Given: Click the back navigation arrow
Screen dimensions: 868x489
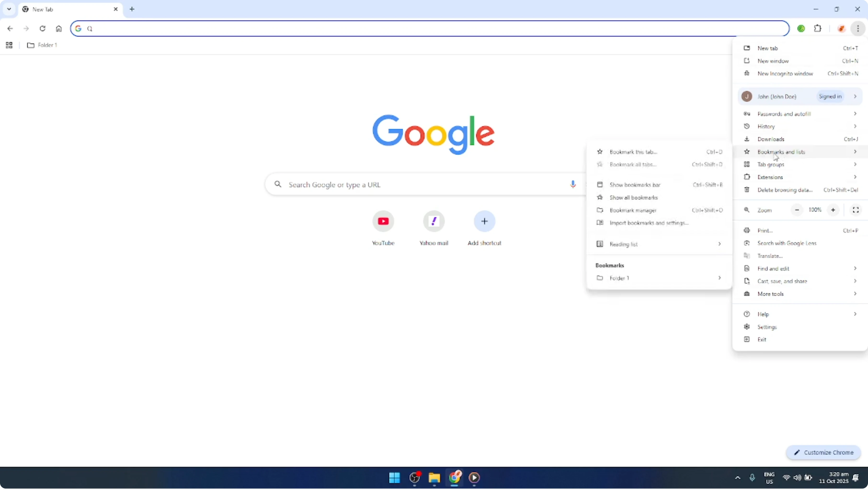Looking at the screenshot, I should (10, 29).
